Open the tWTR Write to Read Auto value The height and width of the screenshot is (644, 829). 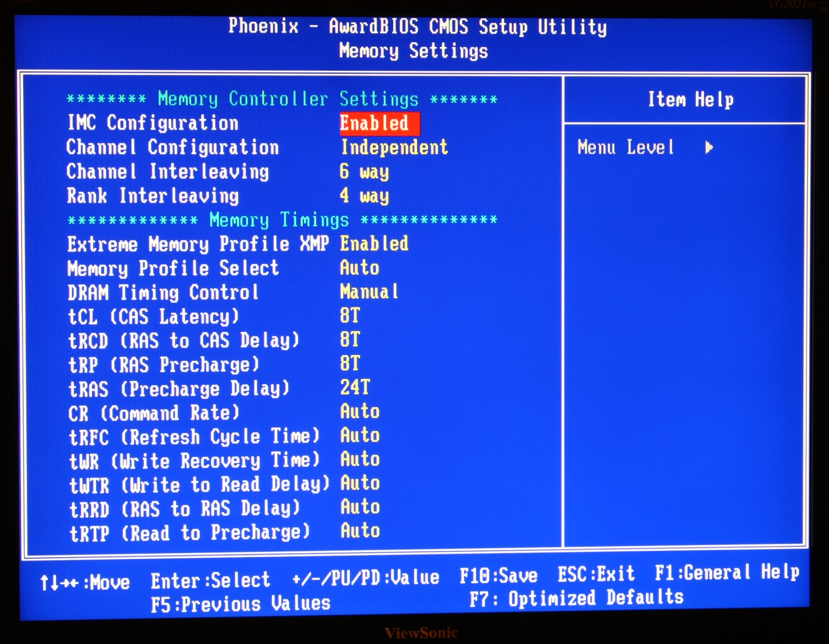(360, 483)
